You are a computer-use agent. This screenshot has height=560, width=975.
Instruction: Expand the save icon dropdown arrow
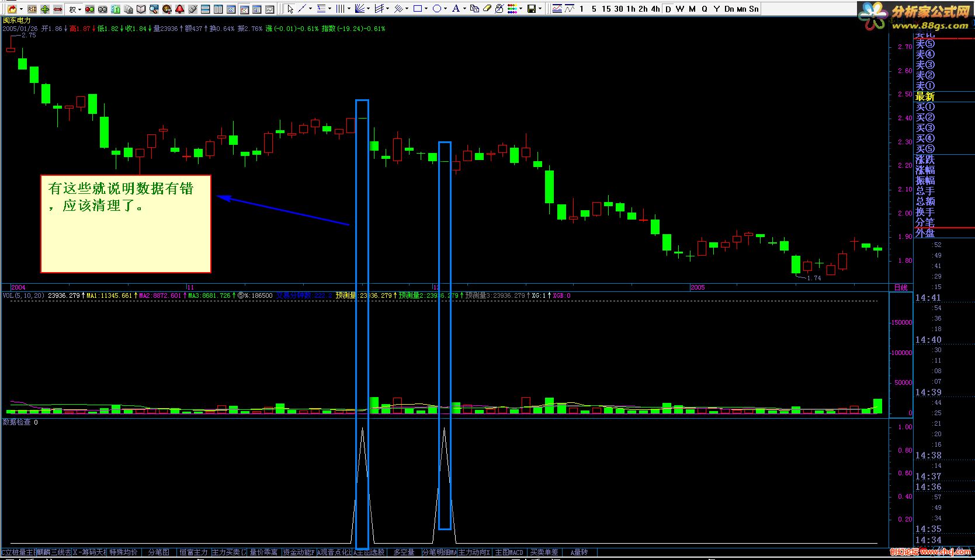click(540, 9)
